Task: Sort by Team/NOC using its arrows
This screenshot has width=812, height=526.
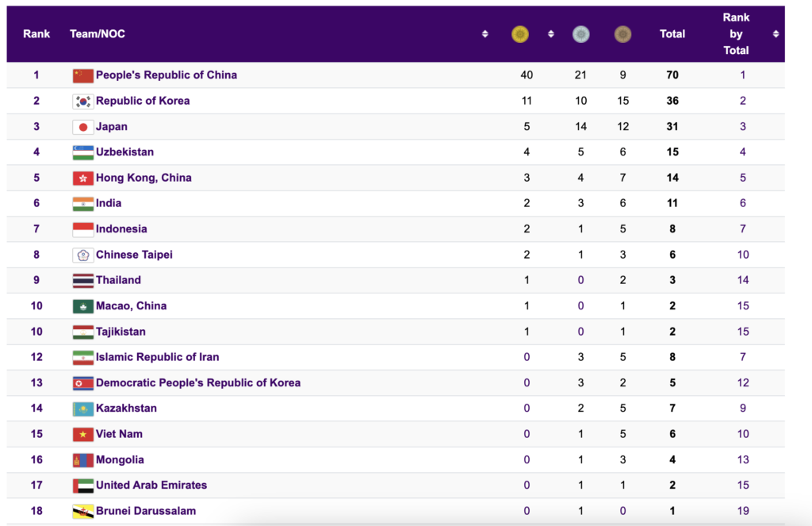Action: (485, 34)
